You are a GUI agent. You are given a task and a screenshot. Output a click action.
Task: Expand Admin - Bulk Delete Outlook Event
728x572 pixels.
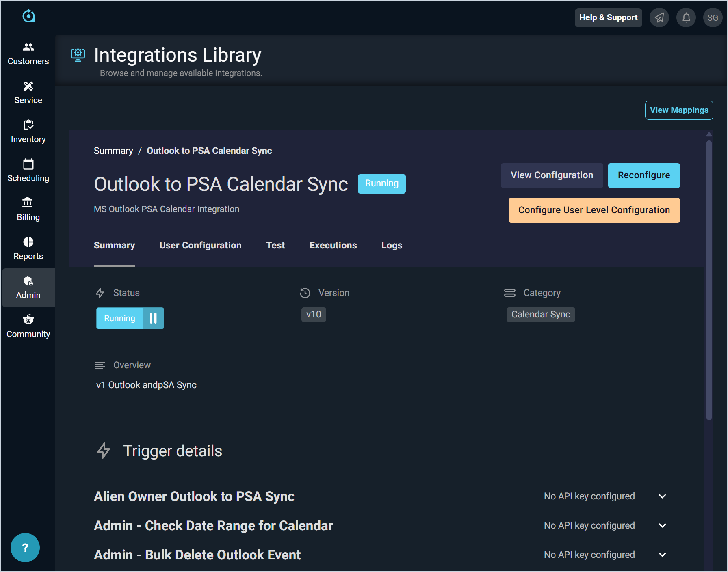662,555
